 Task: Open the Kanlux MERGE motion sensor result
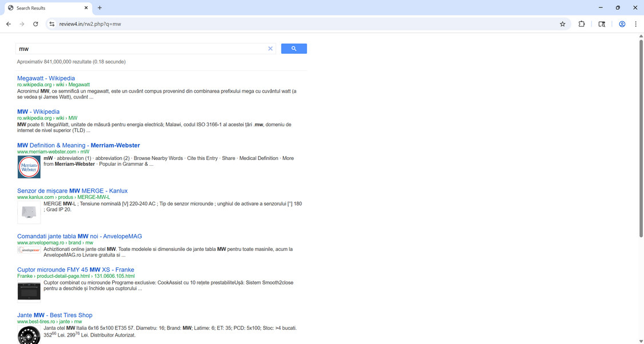(72, 190)
